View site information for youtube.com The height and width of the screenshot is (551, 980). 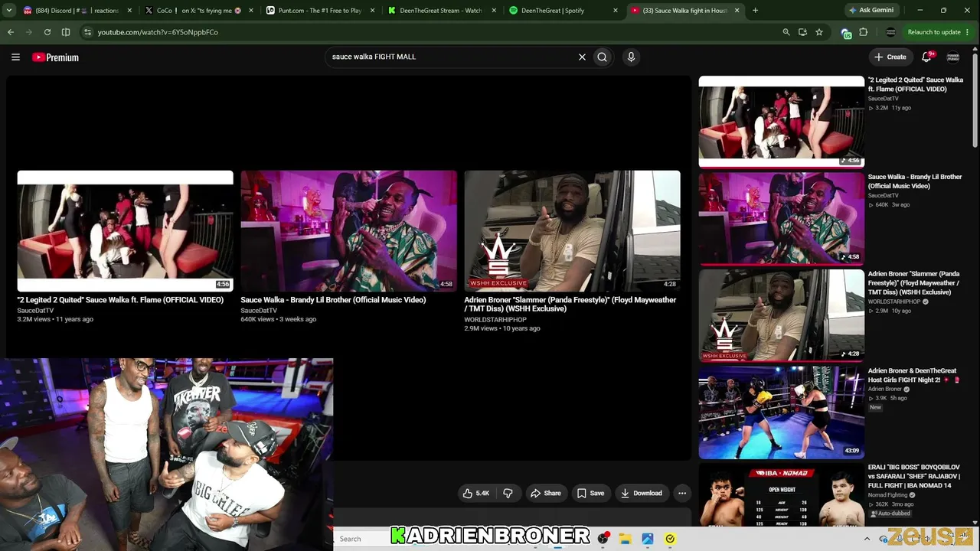(x=88, y=32)
